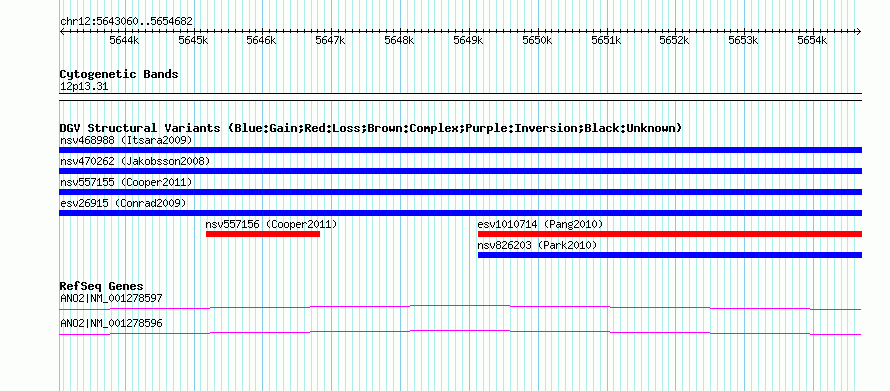890x391 pixels.
Task: Click the 5646k ruler tick label
Action: click(x=261, y=41)
